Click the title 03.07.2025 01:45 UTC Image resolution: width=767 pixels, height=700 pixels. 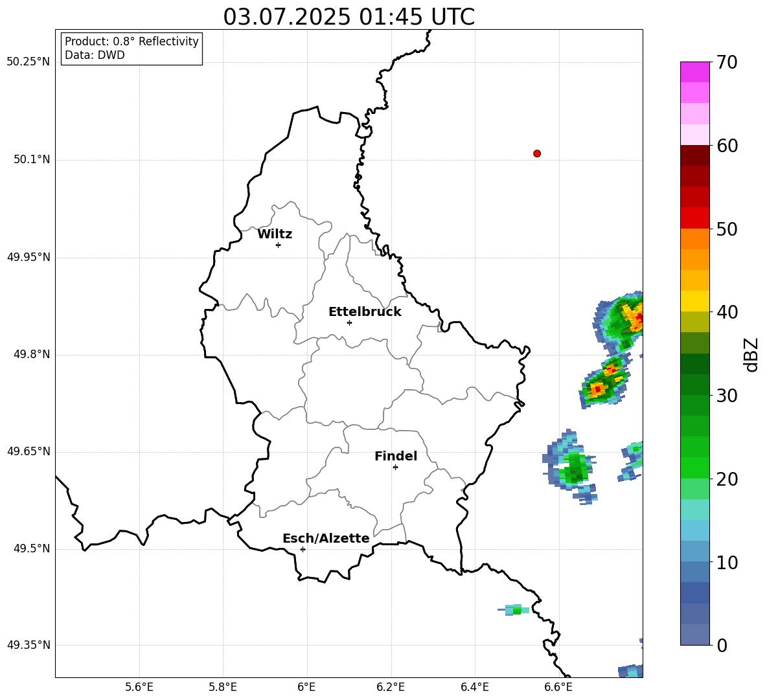click(349, 17)
